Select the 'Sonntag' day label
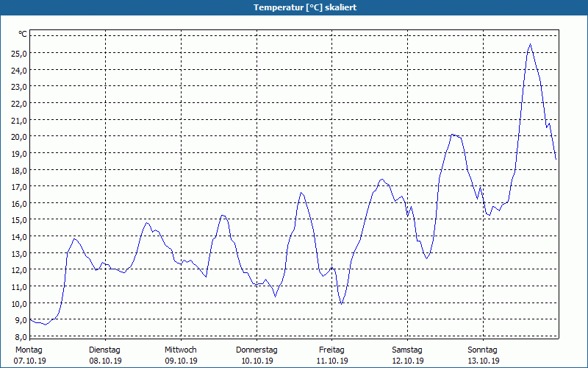Image resolution: width=588 pixels, height=368 pixels. pos(482,350)
